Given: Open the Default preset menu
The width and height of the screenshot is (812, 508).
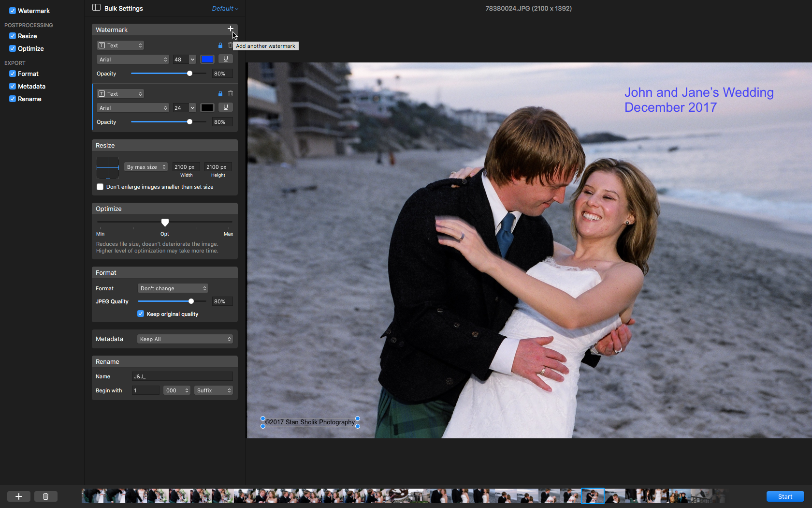Looking at the screenshot, I should pos(225,9).
